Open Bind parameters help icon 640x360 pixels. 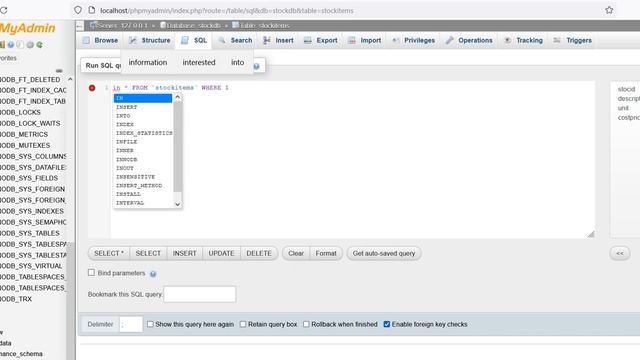pyautogui.click(x=153, y=274)
